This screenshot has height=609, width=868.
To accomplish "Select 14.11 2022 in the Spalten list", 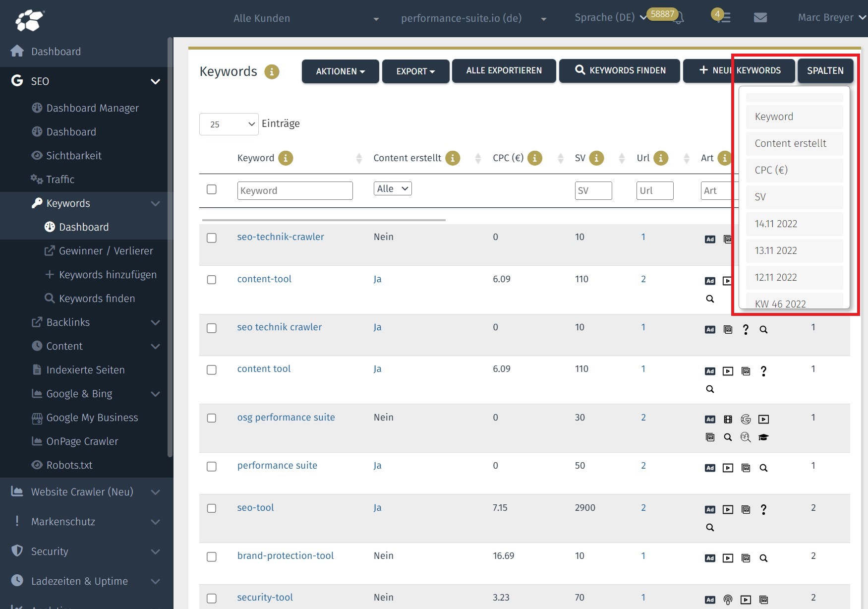I will 794,224.
